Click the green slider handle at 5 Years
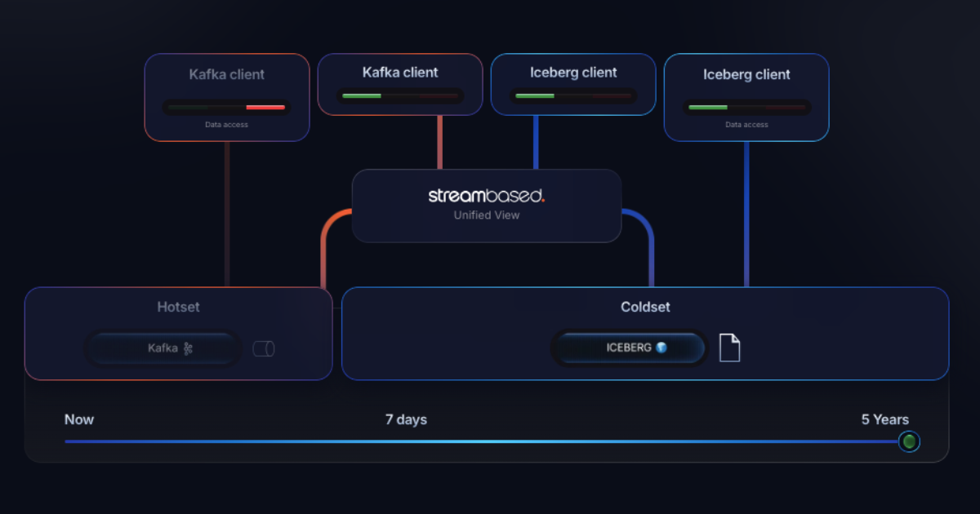Viewport: 980px width, 514px height. [909, 441]
